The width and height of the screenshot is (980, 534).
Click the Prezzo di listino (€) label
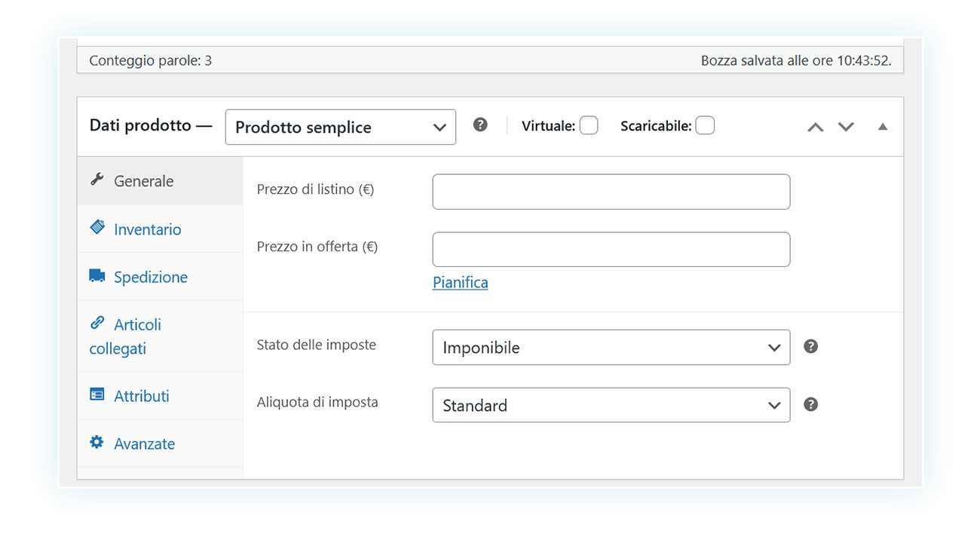(315, 189)
